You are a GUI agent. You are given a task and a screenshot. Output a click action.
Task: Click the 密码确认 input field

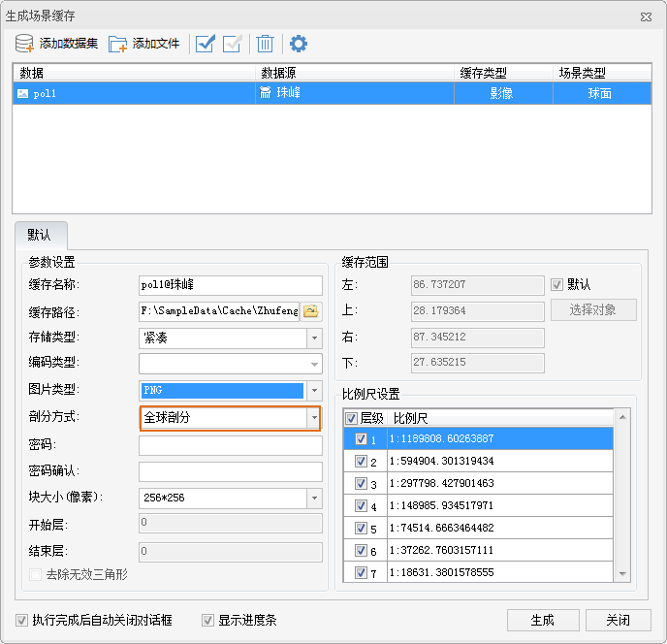230,471
